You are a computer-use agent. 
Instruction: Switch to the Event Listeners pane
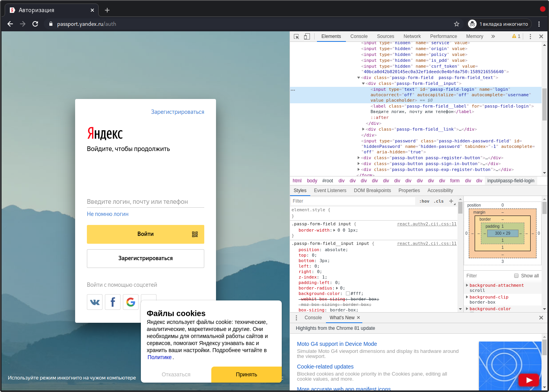tap(330, 191)
